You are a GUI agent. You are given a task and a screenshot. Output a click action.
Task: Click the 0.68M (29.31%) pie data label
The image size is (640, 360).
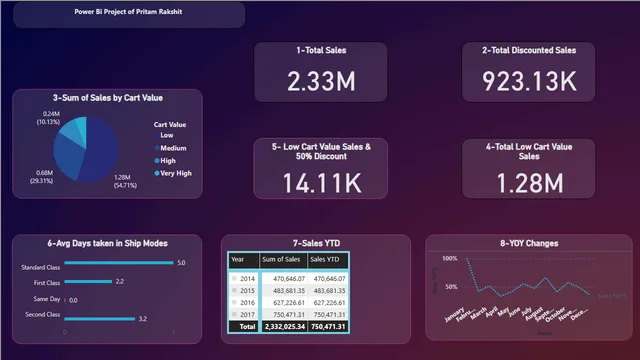pos(41,177)
